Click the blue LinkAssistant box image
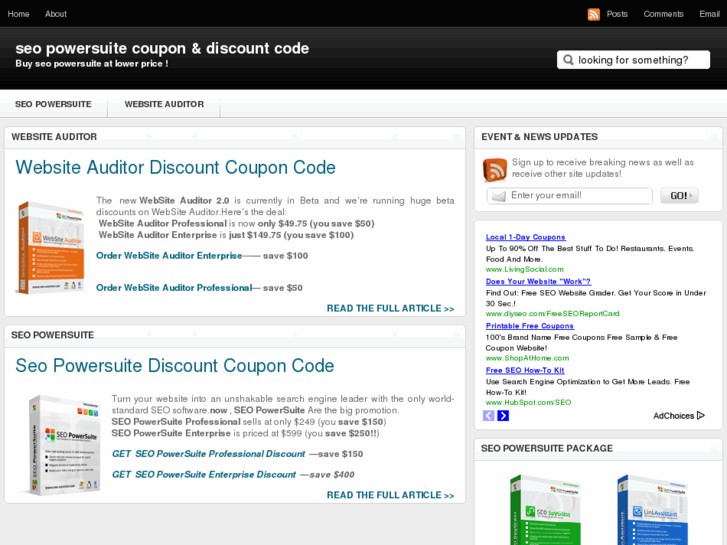727x545 pixels. 652,509
